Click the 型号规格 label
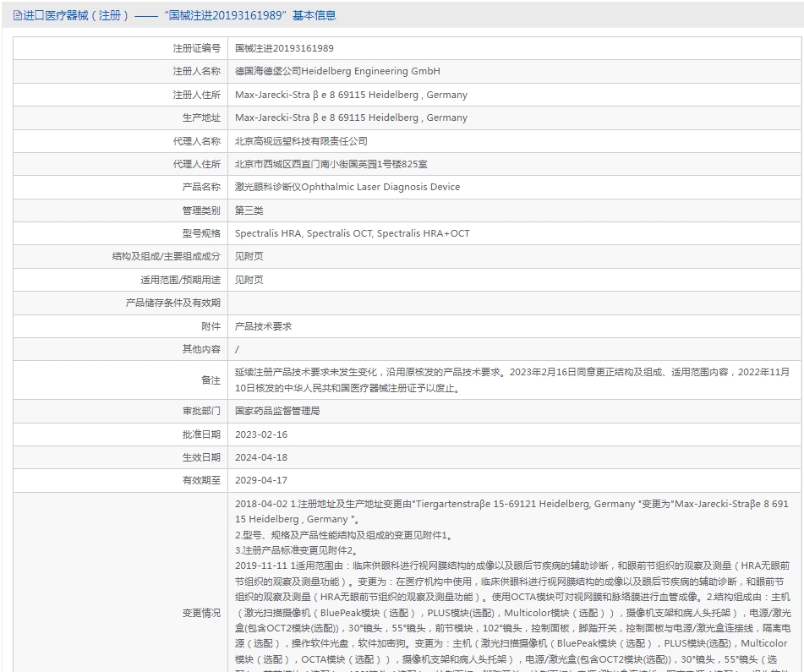804x672 pixels. click(x=201, y=233)
